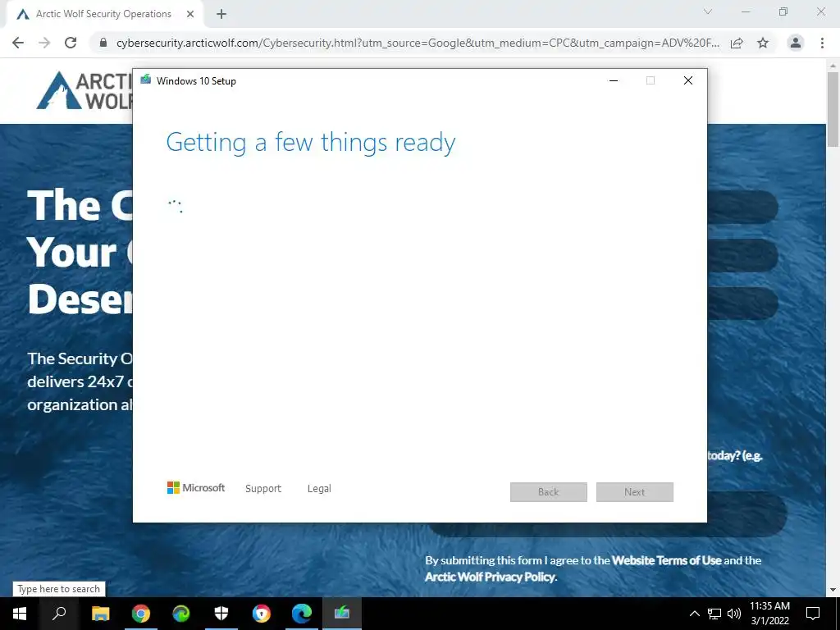
Task: Click the Arctic Wolf logo
Action: [84, 90]
